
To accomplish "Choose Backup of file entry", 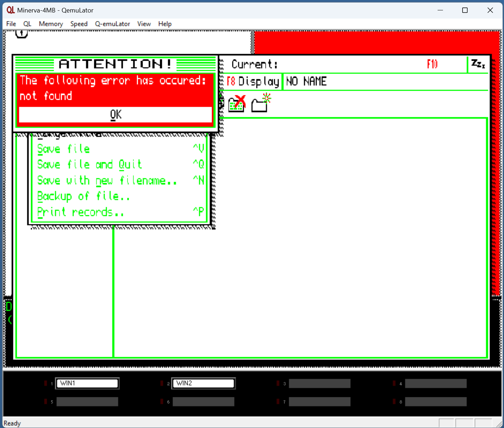I will (121, 196).
